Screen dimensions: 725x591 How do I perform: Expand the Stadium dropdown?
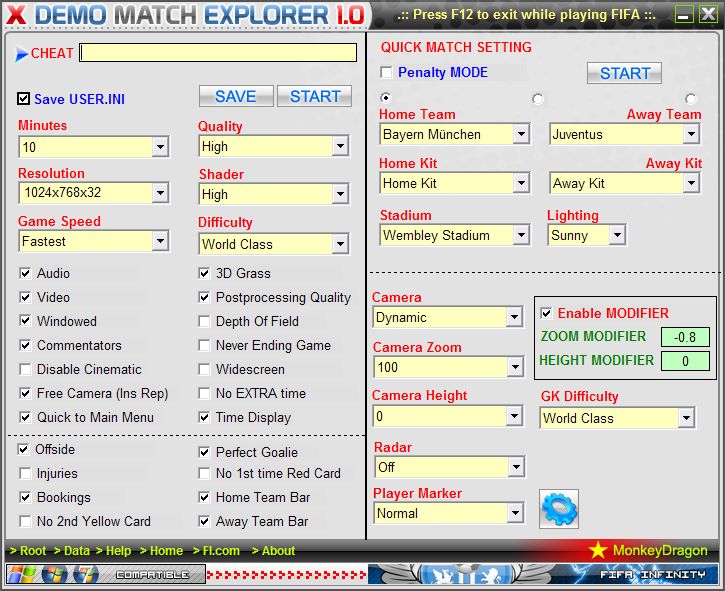521,235
